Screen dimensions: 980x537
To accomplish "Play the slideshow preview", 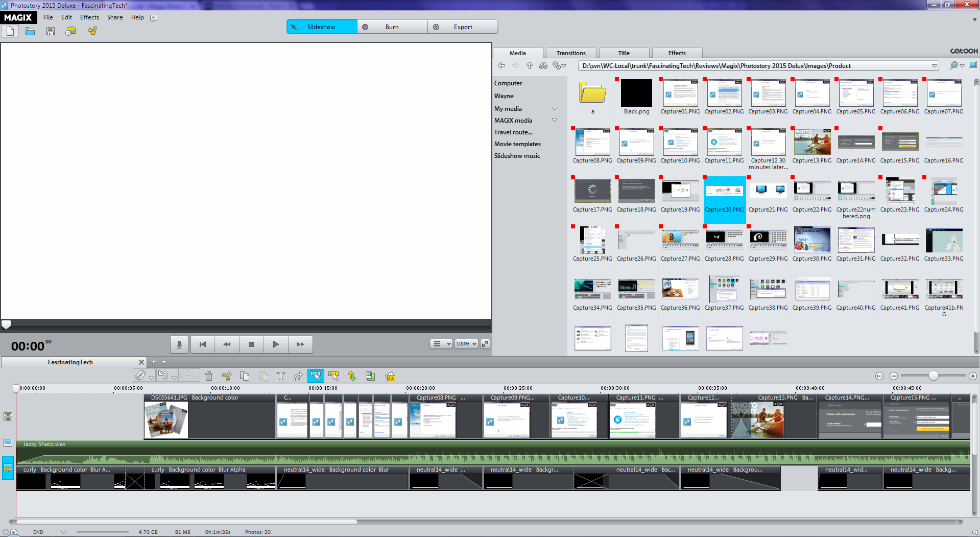I will [x=276, y=344].
